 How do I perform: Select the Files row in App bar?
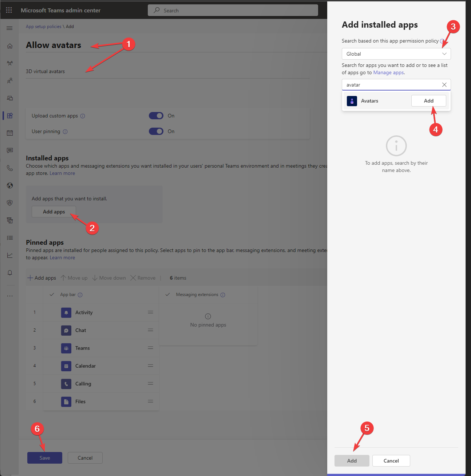coord(101,401)
